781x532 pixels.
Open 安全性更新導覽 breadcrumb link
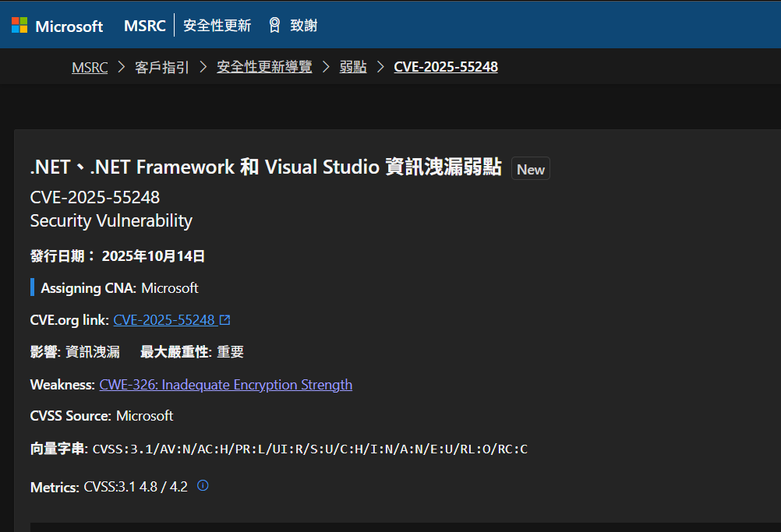pyautogui.click(x=264, y=67)
